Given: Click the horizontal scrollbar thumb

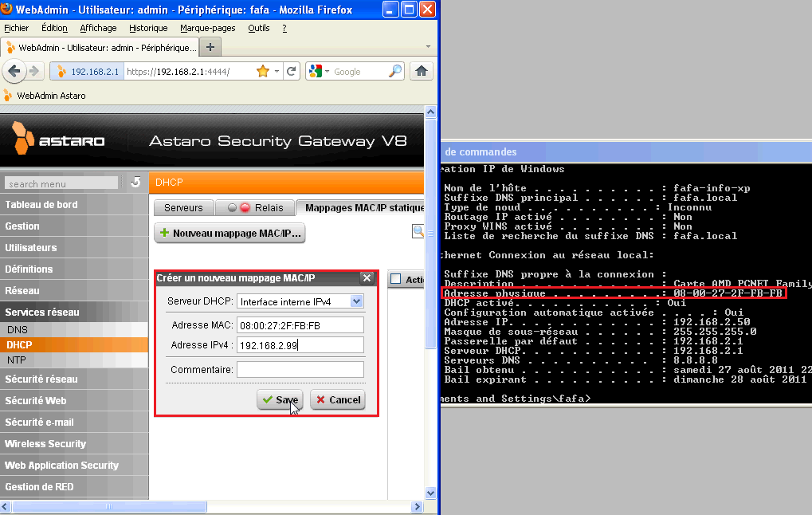Looking at the screenshot, I should click(109, 507).
